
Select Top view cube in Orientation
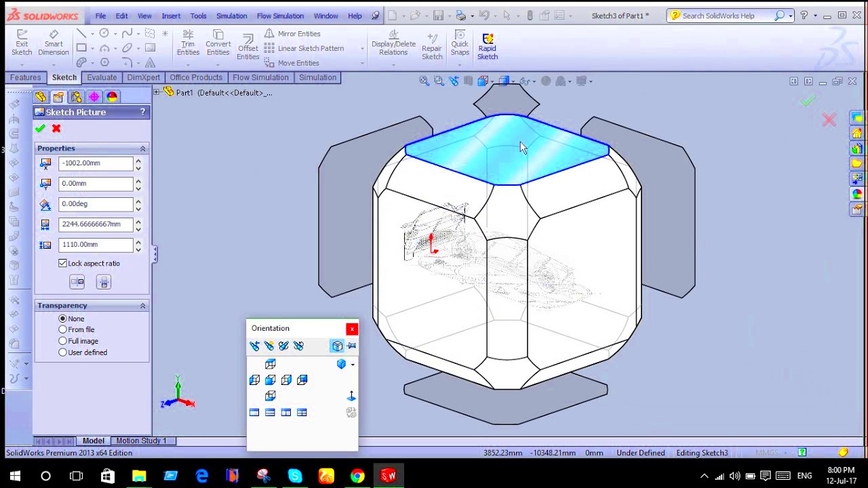tap(270, 365)
